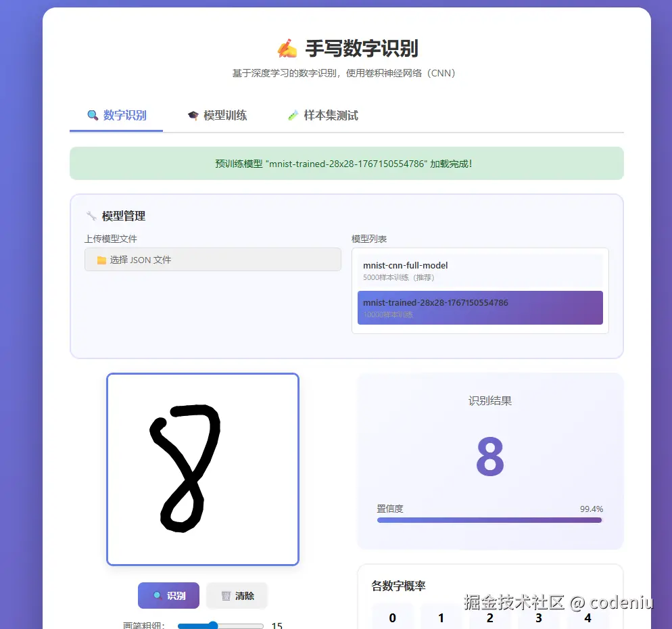
Task: Click the 选择 JSON 文件 upload field
Action: click(x=212, y=259)
